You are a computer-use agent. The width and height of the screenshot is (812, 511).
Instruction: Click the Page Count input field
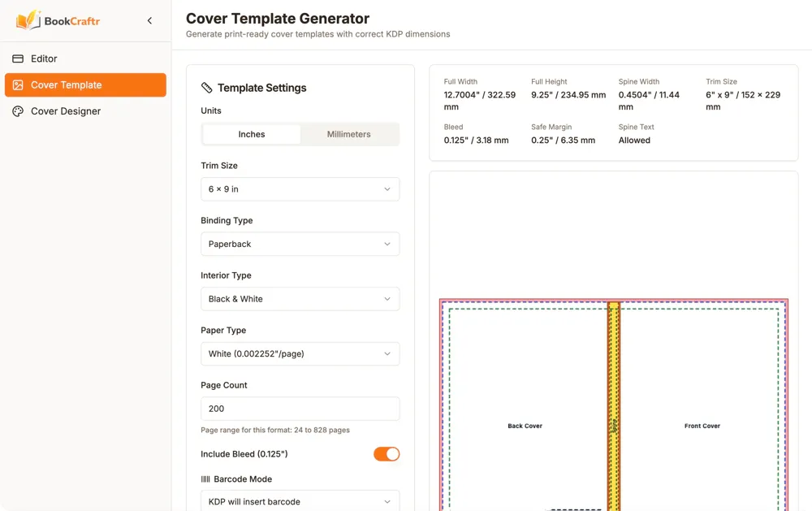300,409
